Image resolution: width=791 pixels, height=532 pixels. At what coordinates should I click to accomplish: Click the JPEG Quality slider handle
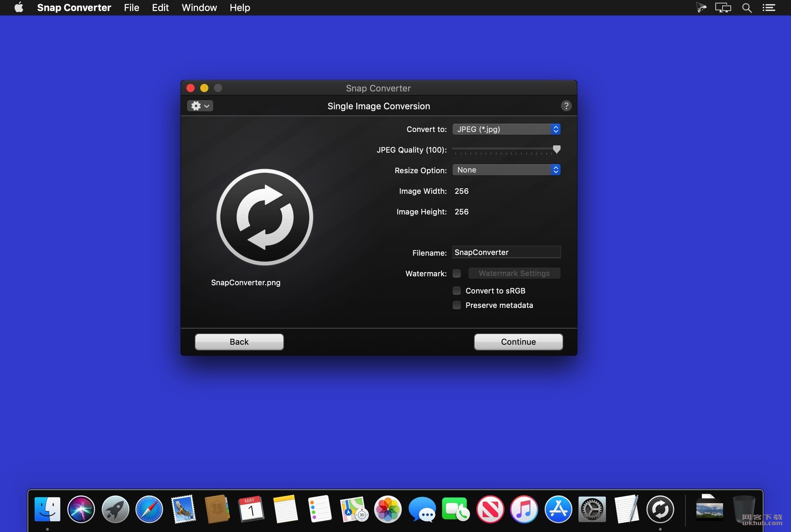(x=556, y=149)
